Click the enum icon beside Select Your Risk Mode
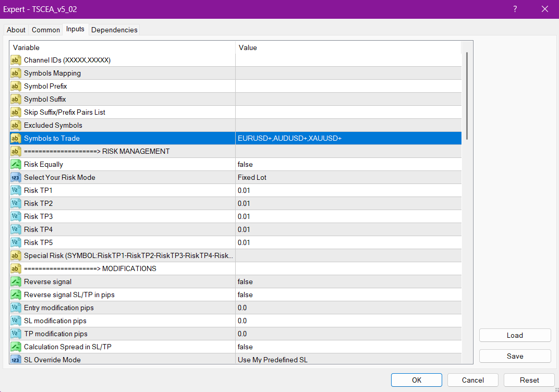Image resolution: width=559 pixels, height=392 pixels. pos(16,178)
